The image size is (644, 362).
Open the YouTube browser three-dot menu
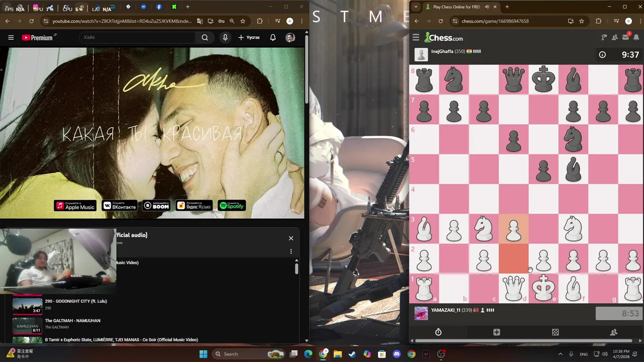(x=301, y=21)
